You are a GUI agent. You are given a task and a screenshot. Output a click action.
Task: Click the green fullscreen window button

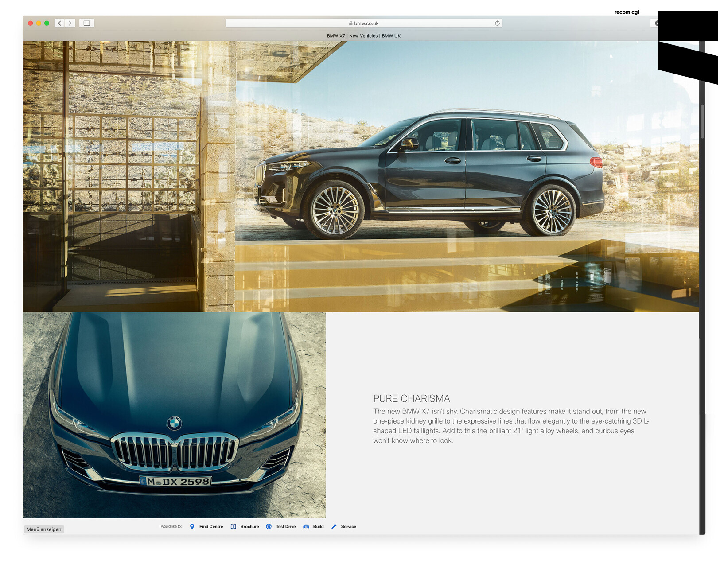[47, 23]
